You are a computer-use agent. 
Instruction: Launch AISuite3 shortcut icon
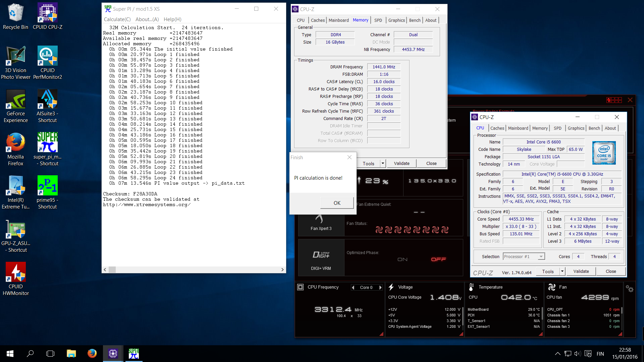[47, 106]
